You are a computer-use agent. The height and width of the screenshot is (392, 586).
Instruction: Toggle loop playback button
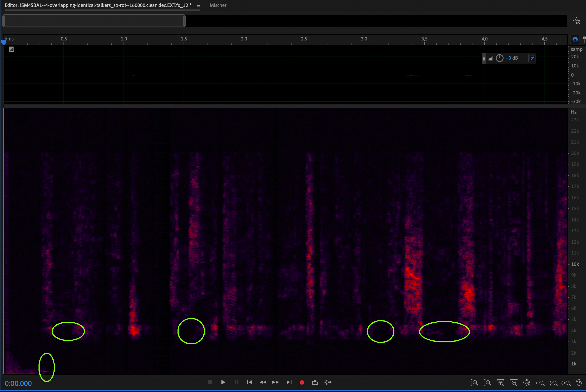315,382
